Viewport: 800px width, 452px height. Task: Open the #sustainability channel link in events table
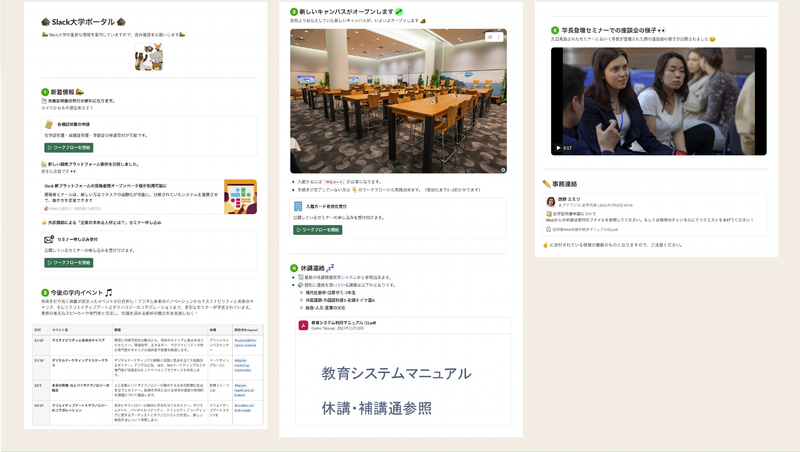pyautogui.click(x=245, y=343)
